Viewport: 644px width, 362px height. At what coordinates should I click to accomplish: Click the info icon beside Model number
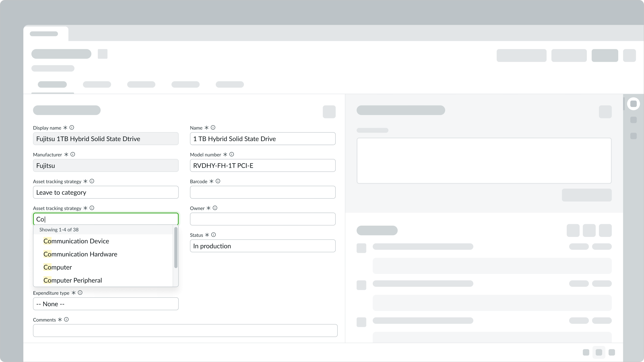[x=231, y=154]
